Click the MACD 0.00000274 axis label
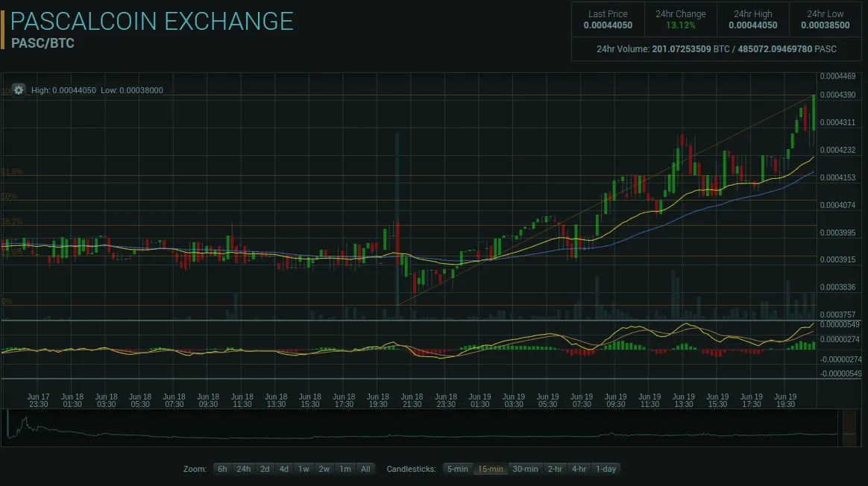This screenshot has height=486, width=868. (840, 339)
